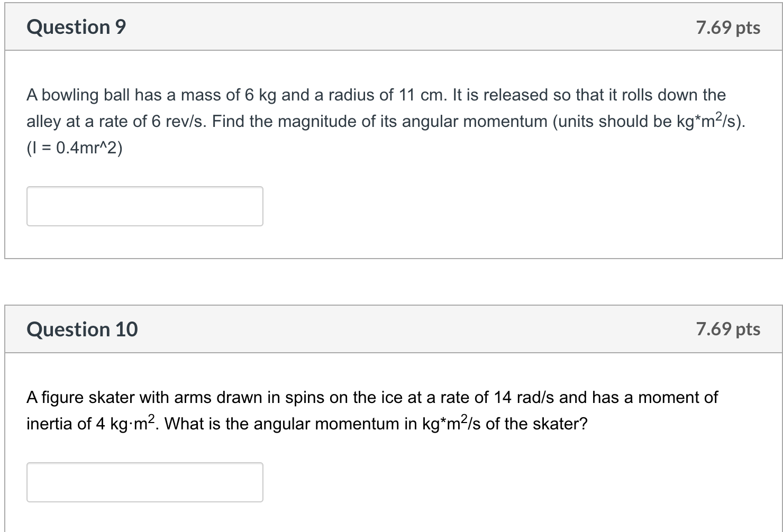
Task: Click the answer input field for Question 9
Action: 144,206
